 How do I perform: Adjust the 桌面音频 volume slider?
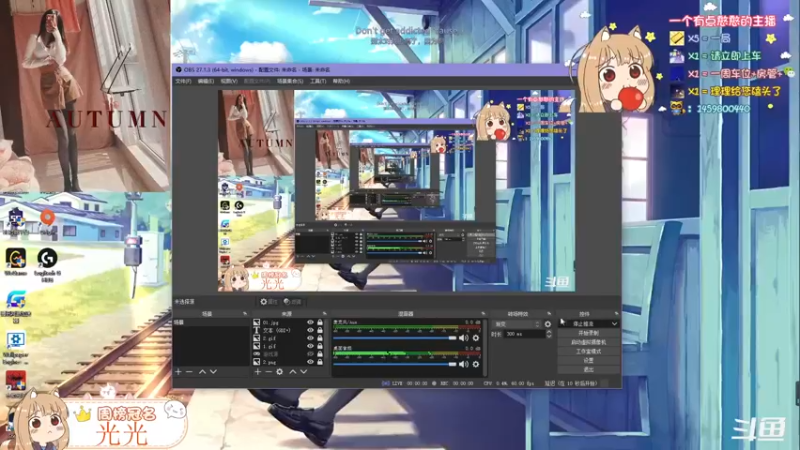395,364
